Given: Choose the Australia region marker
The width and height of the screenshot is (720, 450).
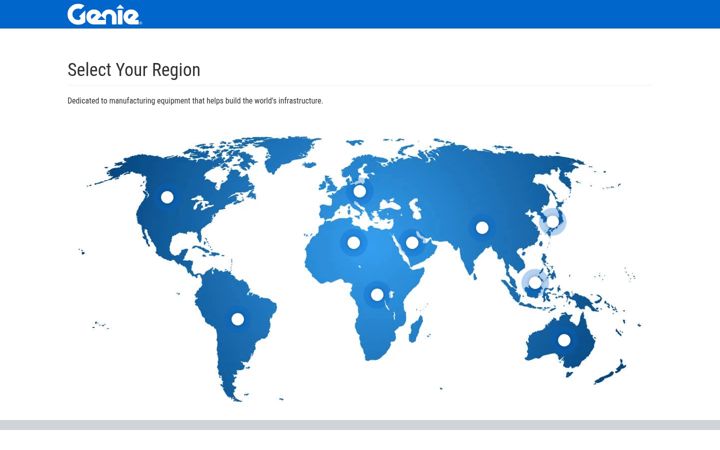Looking at the screenshot, I should coord(564,341).
